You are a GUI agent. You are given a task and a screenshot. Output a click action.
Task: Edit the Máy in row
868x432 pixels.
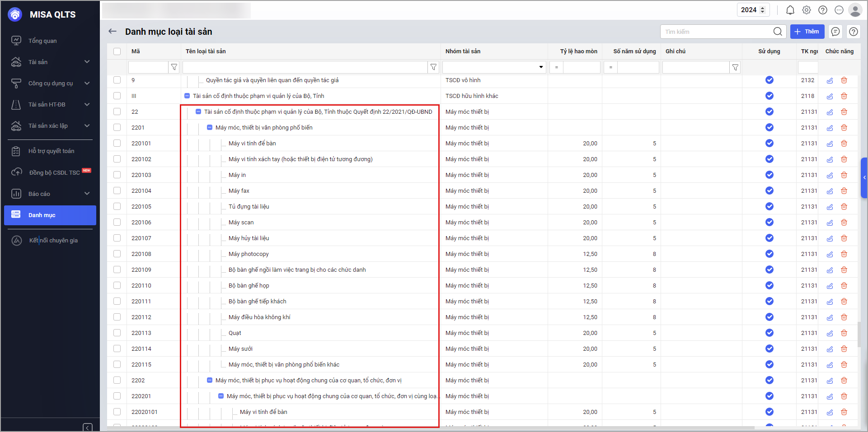coord(830,175)
